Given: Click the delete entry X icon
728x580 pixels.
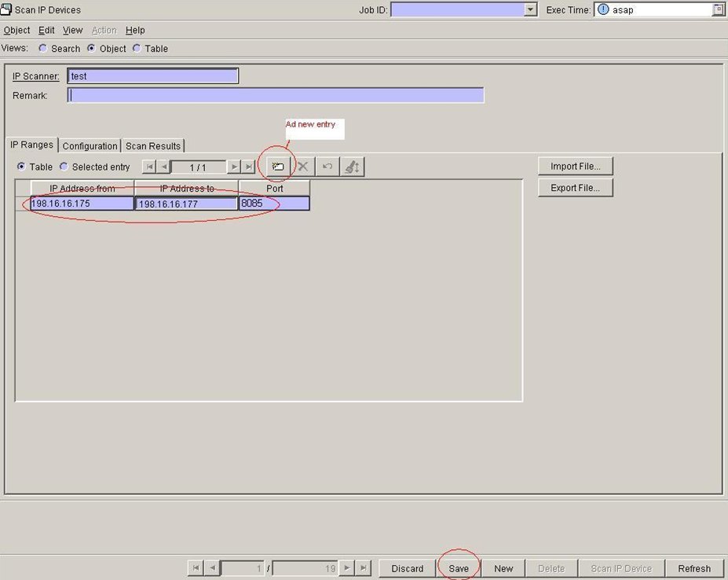Looking at the screenshot, I should 302,167.
